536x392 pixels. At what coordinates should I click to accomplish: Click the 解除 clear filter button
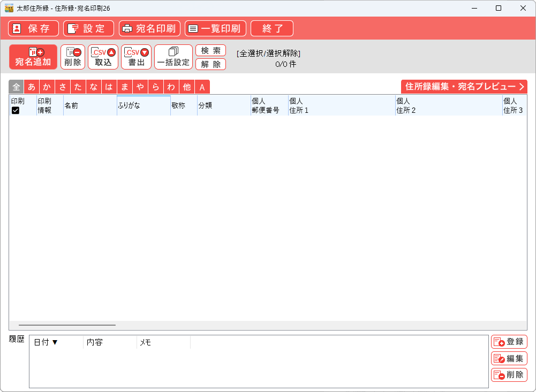click(210, 64)
